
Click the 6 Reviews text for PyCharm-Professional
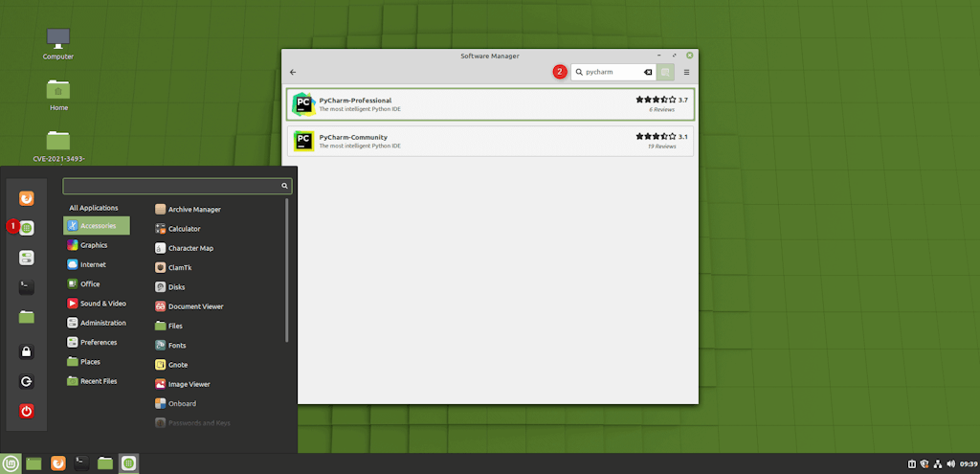pos(662,109)
